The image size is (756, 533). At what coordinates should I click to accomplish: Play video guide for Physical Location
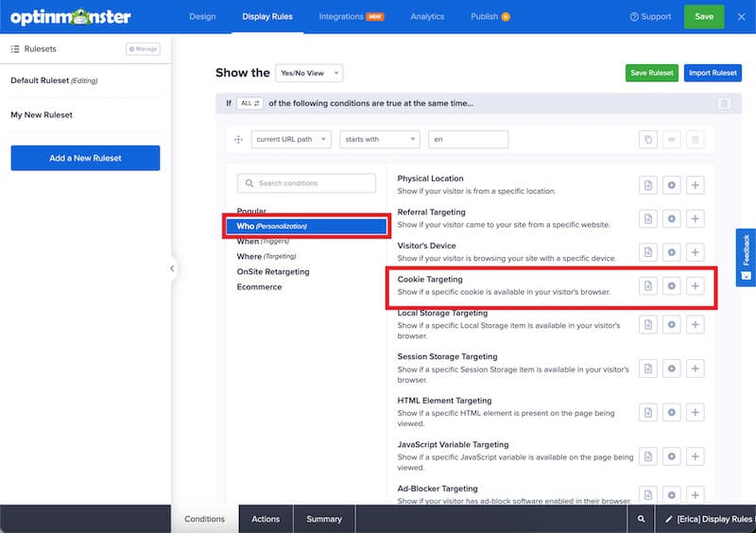point(672,185)
